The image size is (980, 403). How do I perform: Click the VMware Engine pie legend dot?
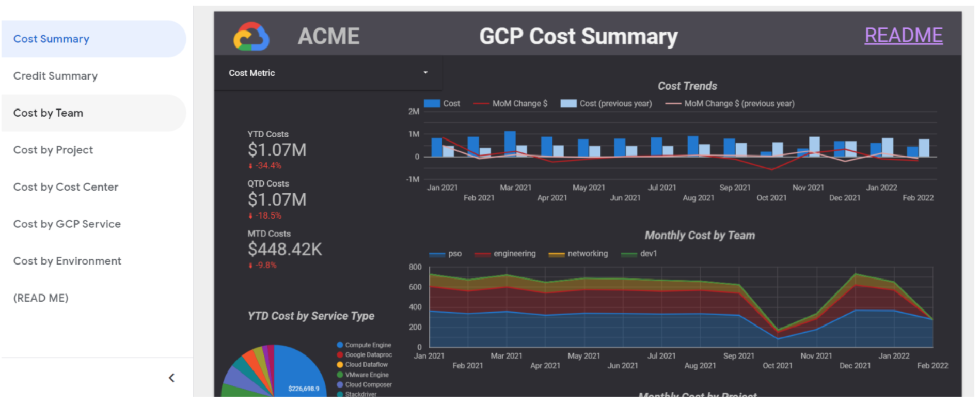pyautogui.click(x=340, y=375)
